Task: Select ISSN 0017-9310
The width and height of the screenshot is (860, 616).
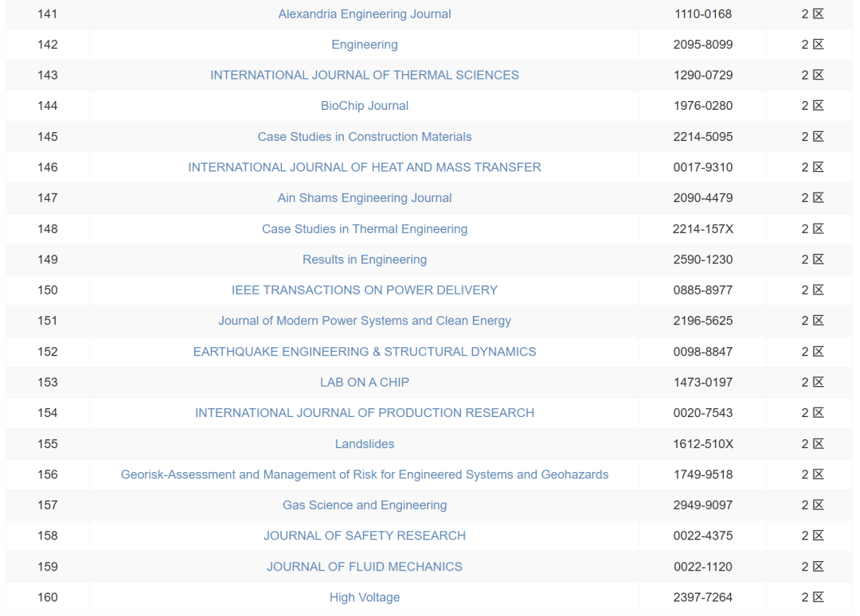Action: click(x=702, y=167)
